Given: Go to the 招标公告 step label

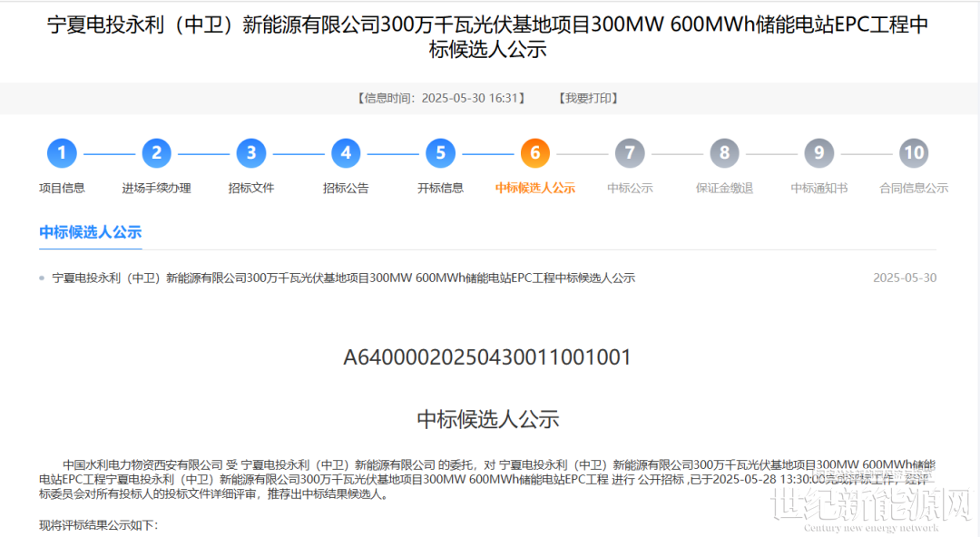Looking at the screenshot, I should (346, 188).
